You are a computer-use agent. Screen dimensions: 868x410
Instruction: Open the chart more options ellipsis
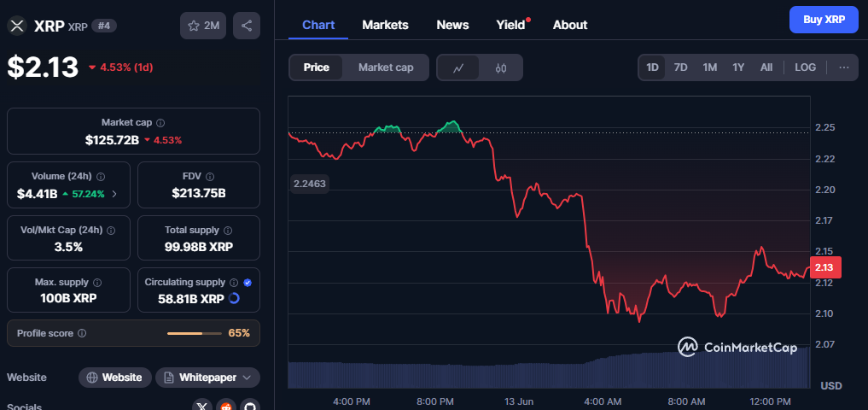[843, 67]
